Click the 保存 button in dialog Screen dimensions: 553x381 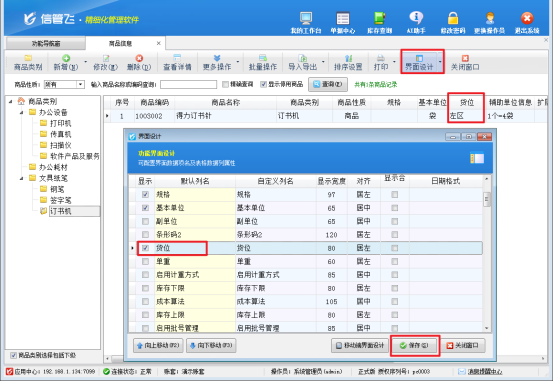(x=415, y=345)
